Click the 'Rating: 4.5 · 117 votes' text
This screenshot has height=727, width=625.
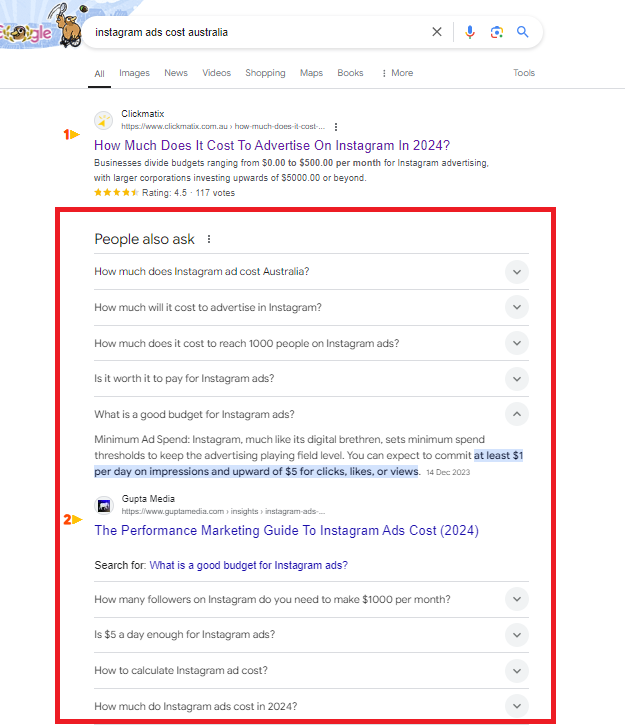pos(188,193)
